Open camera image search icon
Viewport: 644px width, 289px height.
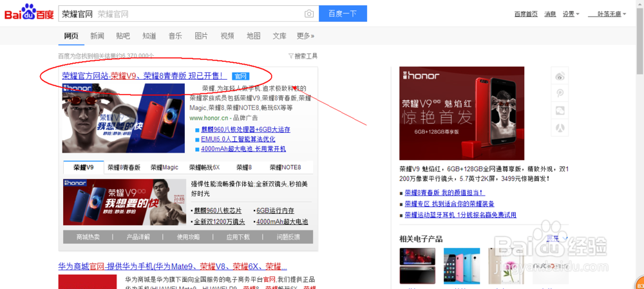(x=309, y=14)
